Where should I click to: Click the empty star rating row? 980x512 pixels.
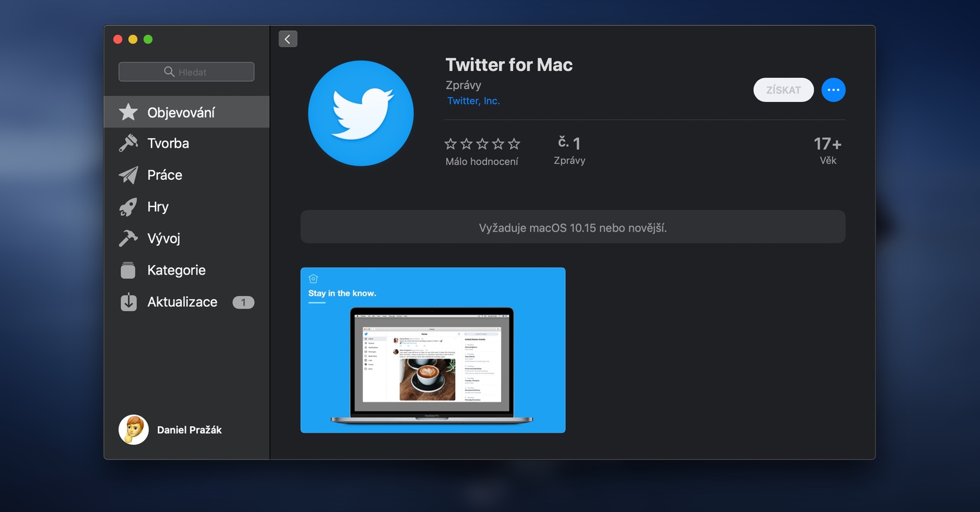[482, 144]
